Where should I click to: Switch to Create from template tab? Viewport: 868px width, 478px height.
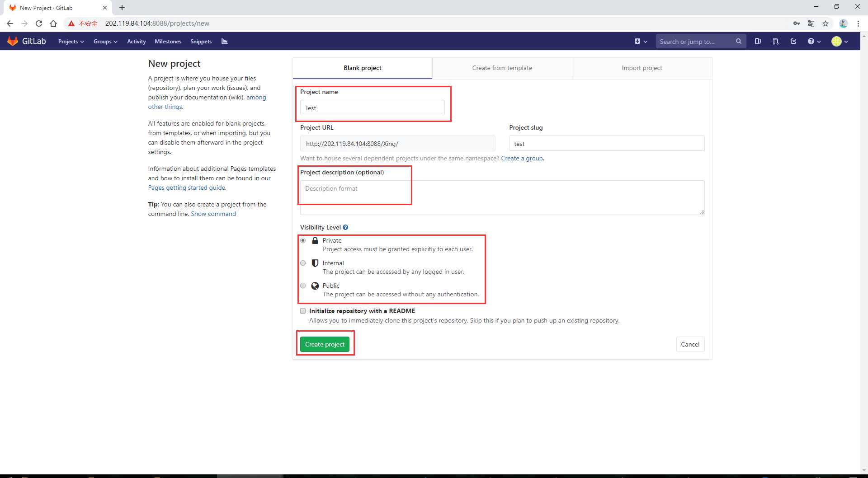[502, 68]
